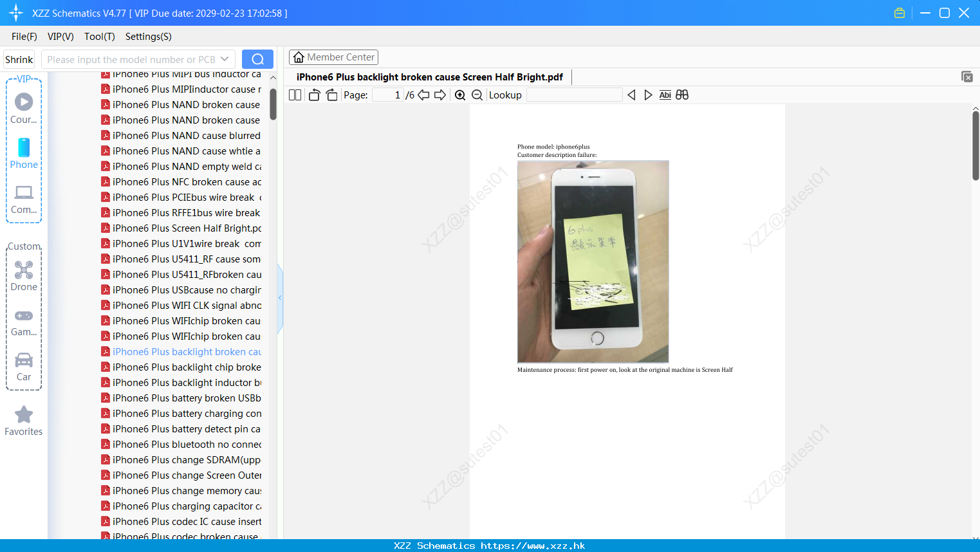The image size is (980, 552).
Task: Click the phone photo in the PDF
Action: (593, 261)
